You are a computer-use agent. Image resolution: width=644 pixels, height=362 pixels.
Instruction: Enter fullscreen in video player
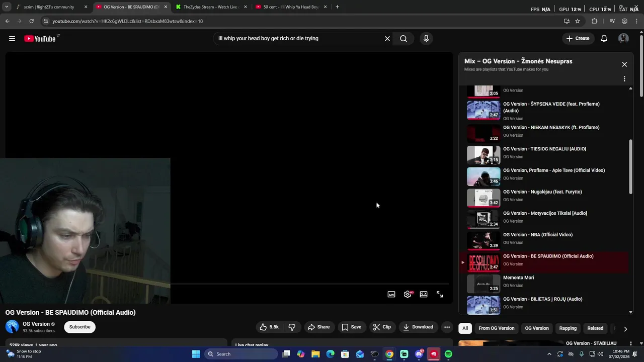pos(440,295)
